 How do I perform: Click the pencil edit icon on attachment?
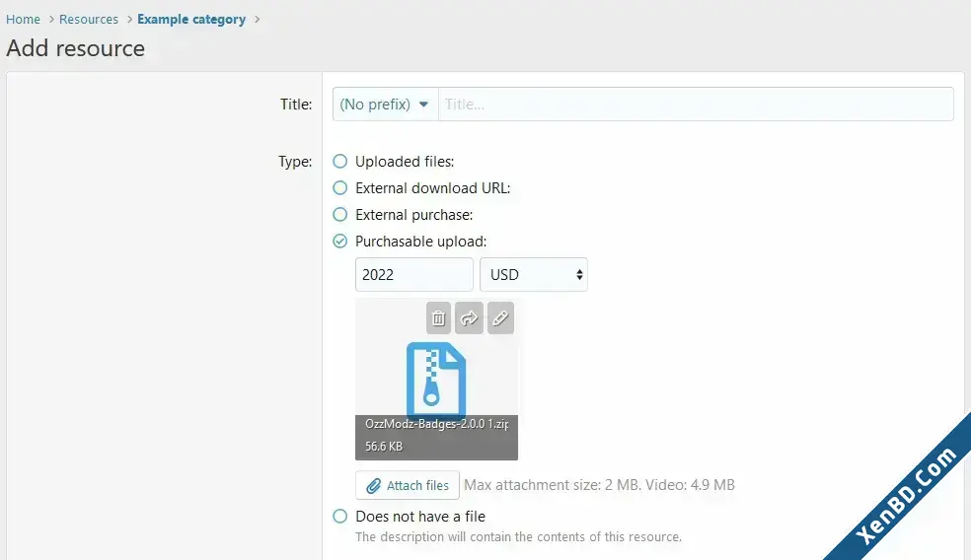500,318
